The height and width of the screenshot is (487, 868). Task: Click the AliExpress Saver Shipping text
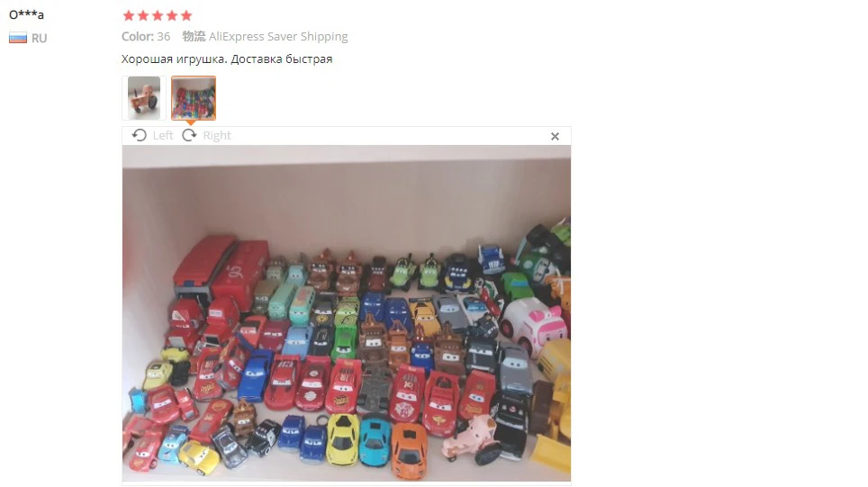click(278, 37)
